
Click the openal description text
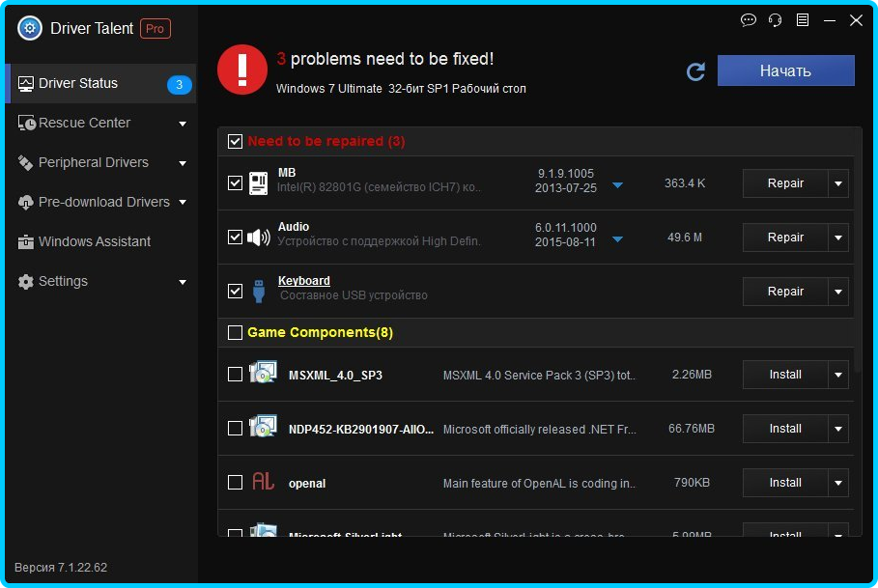pyautogui.click(x=539, y=484)
